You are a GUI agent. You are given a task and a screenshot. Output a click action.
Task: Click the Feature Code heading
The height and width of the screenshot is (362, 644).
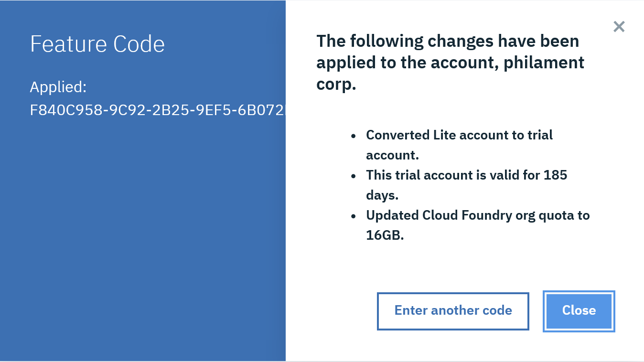(97, 43)
